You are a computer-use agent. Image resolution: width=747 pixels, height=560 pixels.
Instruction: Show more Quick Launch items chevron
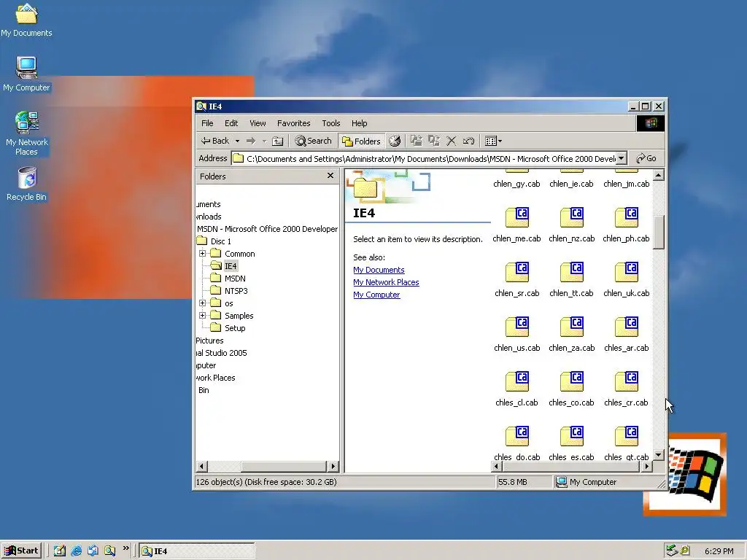point(125,548)
